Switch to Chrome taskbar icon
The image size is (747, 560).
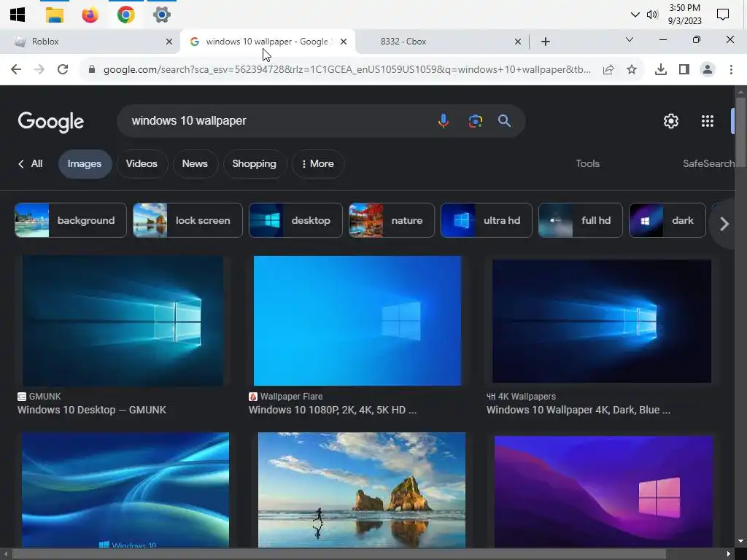pos(125,15)
